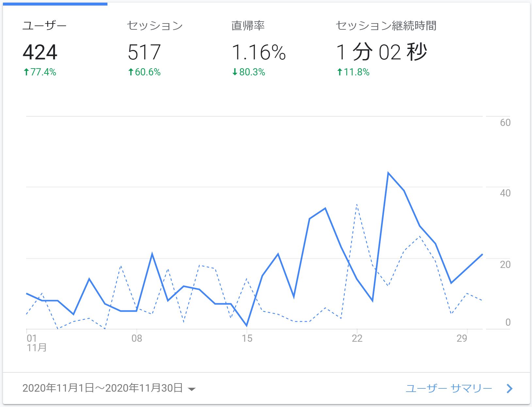Click the x-axis label 08
The image size is (532, 407).
tap(137, 338)
